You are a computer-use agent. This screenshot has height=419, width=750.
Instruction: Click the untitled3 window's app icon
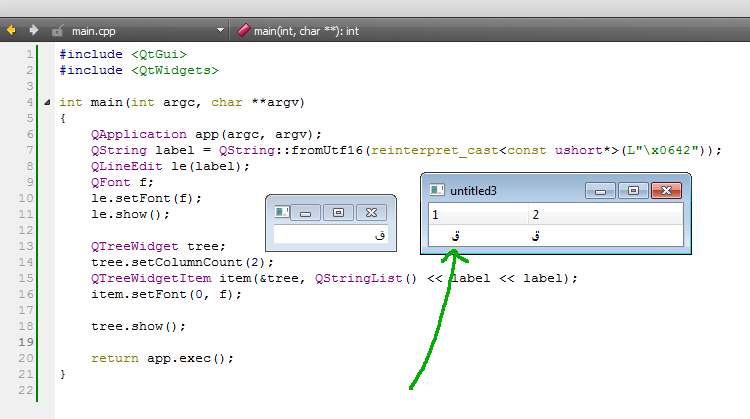coord(436,190)
